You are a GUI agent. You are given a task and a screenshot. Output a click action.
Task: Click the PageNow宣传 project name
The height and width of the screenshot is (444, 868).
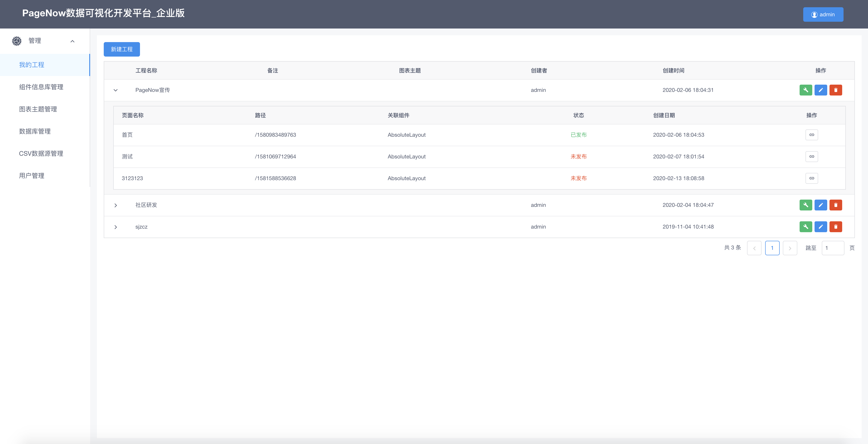152,90
